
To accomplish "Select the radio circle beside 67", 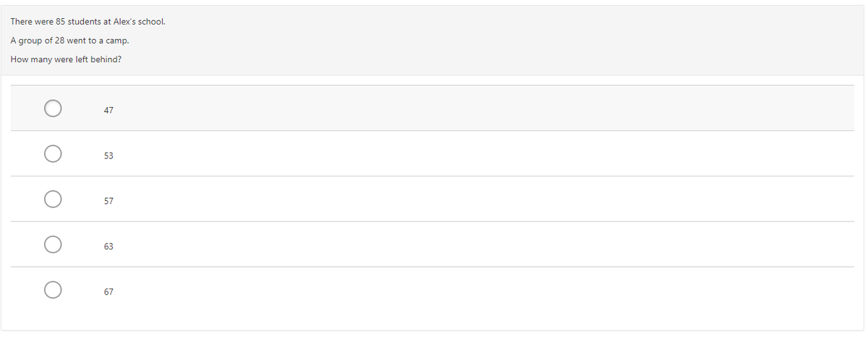I will pyautogui.click(x=52, y=290).
